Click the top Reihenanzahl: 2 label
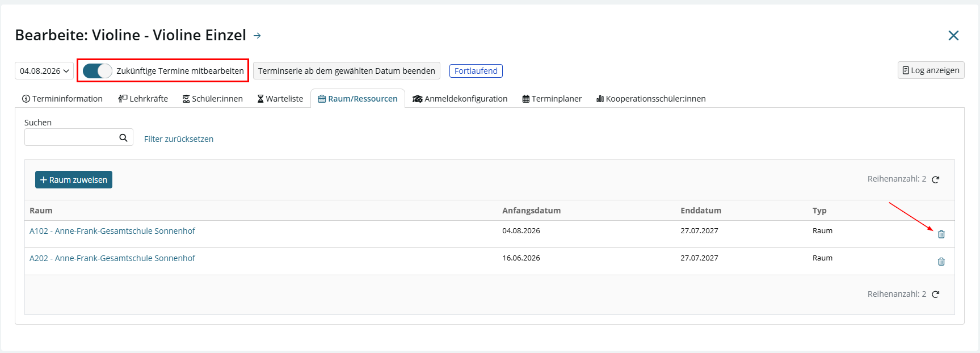 click(897, 179)
